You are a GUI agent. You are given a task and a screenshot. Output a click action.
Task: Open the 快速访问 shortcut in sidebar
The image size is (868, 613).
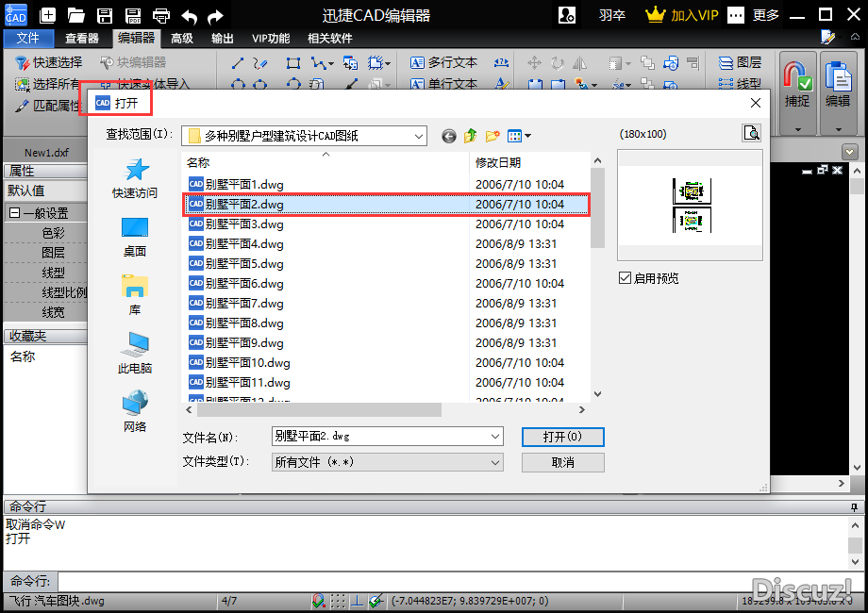tap(135, 178)
